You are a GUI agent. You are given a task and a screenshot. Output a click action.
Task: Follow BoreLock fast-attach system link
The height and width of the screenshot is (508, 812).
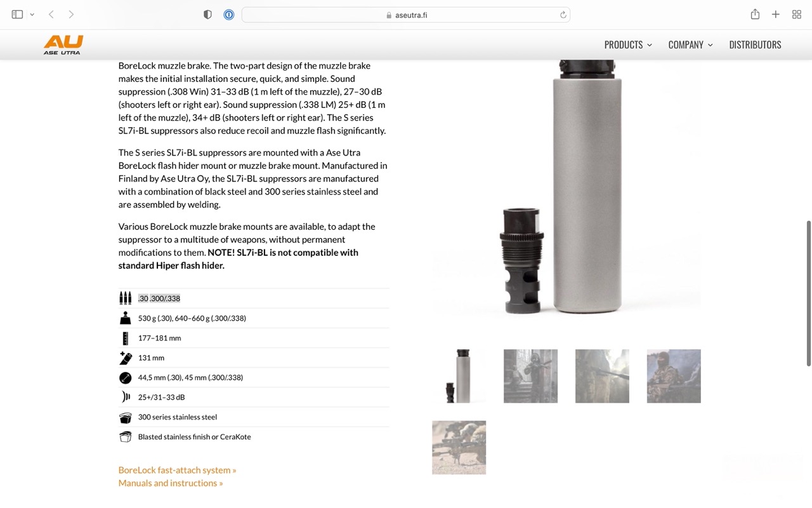click(x=177, y=470)
